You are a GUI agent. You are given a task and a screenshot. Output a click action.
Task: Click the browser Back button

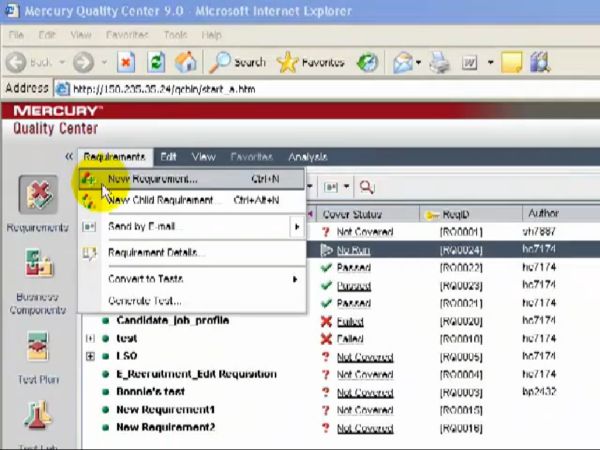click(x=29, y=62)
